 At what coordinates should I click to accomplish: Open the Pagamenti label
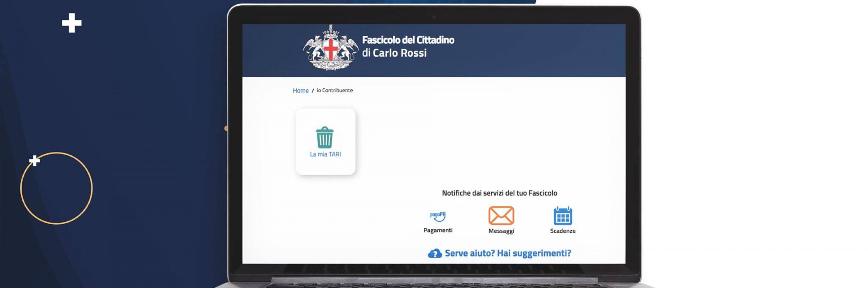(438, 230)
